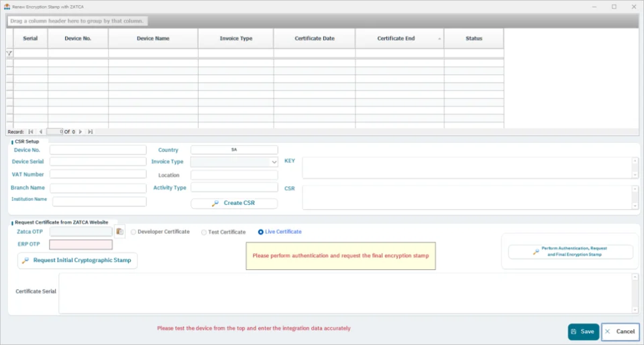Sort by the Status column header
The width and height of the screenshot is (644, 345).
474,39
